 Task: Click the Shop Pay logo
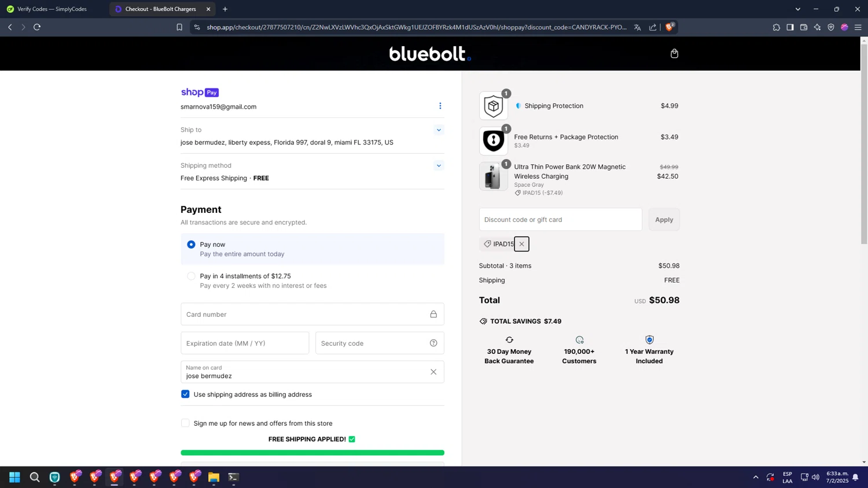point(200,93)
